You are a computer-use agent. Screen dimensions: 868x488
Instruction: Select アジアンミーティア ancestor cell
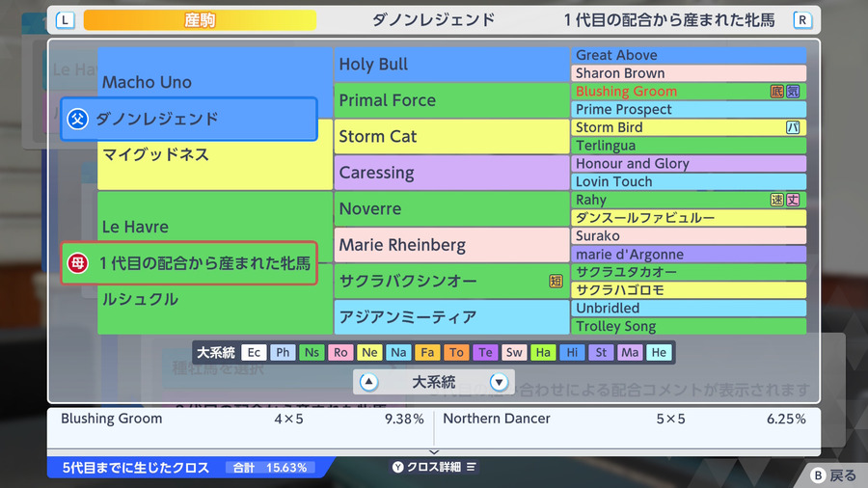click(x=451, y=317)
